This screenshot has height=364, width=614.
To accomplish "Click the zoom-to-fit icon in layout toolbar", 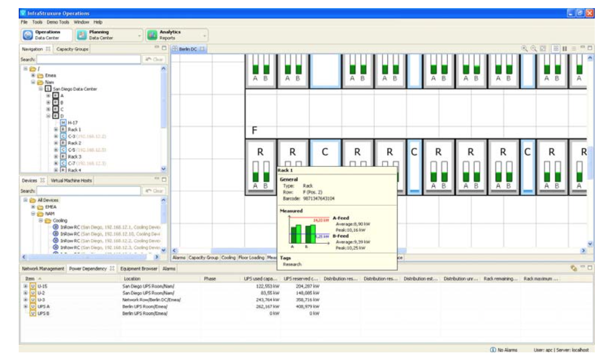I will tap(542, 49).
